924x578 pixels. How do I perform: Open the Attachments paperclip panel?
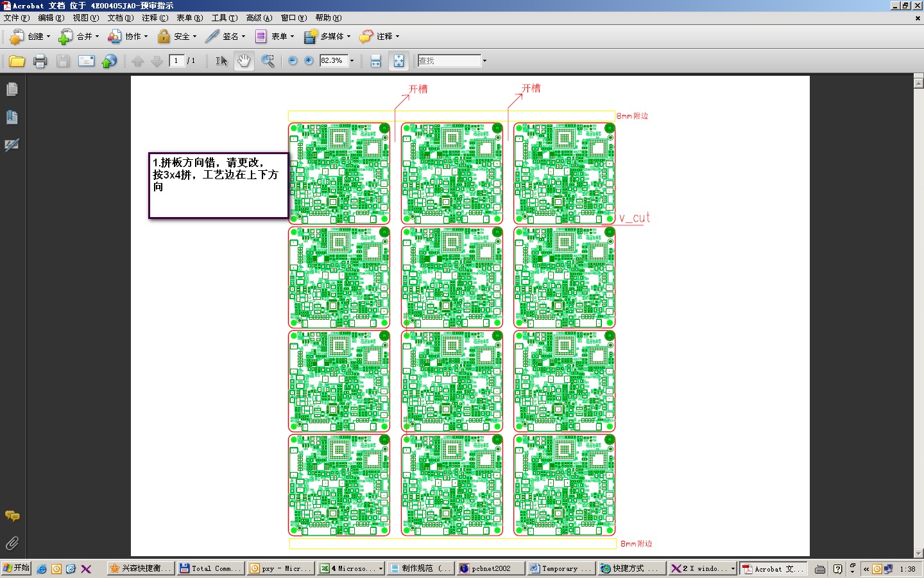(x=12, y=543)
